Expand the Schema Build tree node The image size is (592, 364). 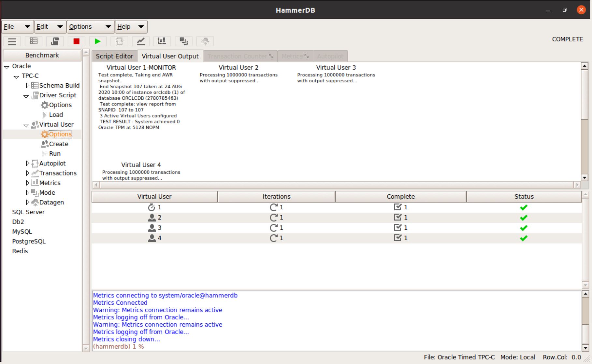[x=27, y=86]
